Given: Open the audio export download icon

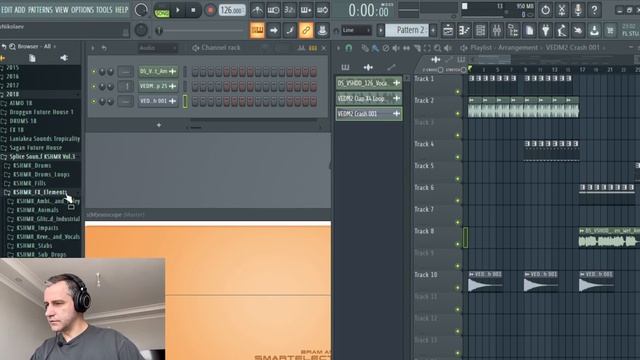Looking at the screenshot, I should click(x=594, y=30).
